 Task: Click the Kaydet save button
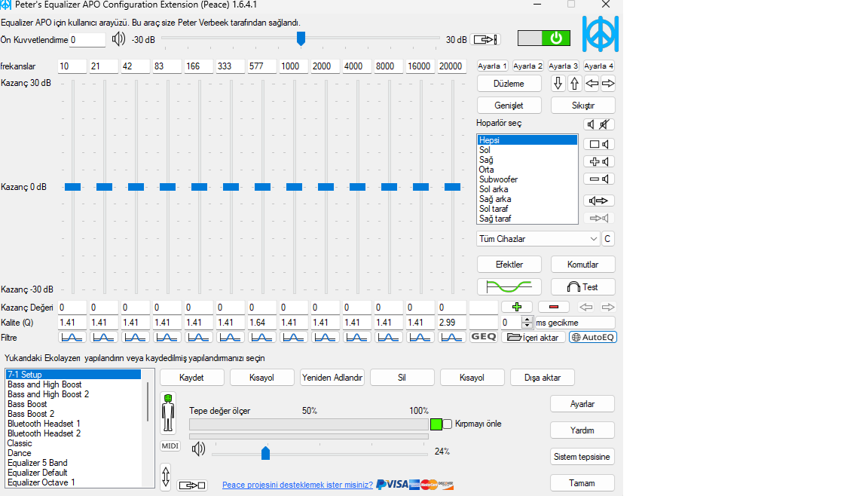pos(191,378)
